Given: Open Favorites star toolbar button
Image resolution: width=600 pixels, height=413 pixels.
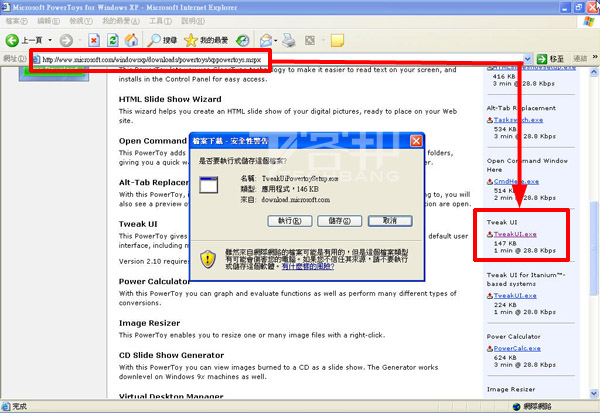Looking at the screenshot, I should (x=191, y=40).
